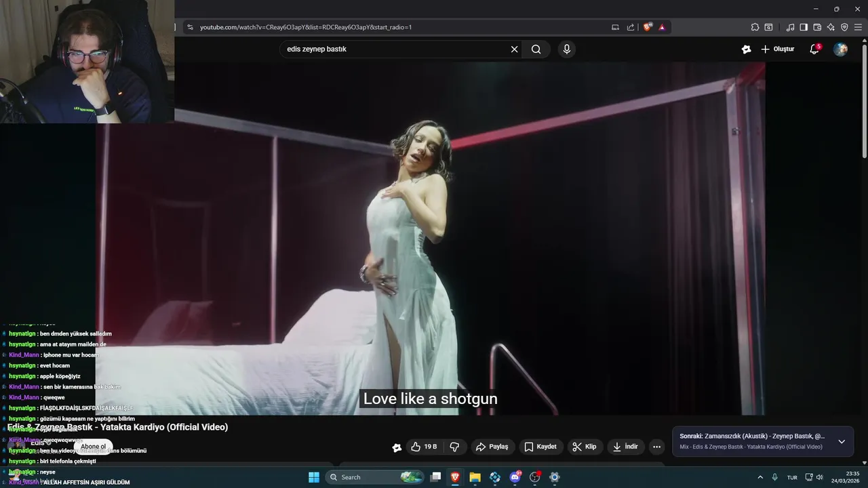Click the install/cast screen icon in address bar
The width and height of the screenshot is (868, 488).
coord(615,27)
